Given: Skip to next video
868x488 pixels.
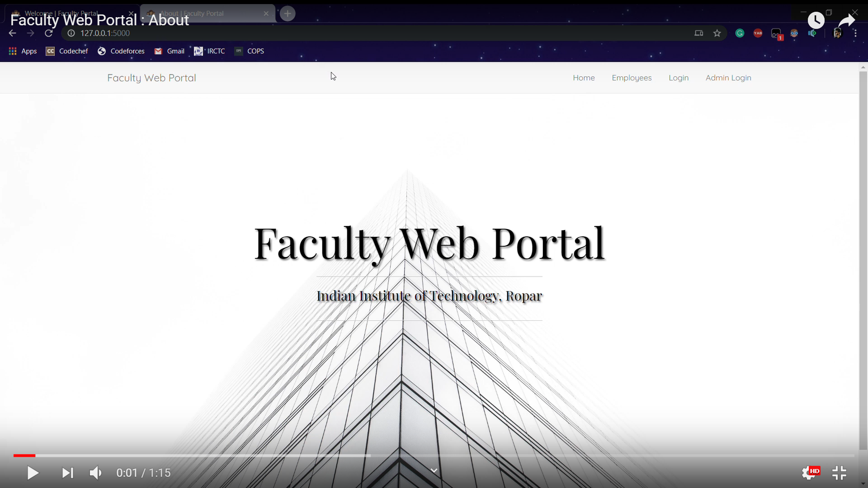Looking at the screenshot, I should pyautogui.click(x=68, y=473).
